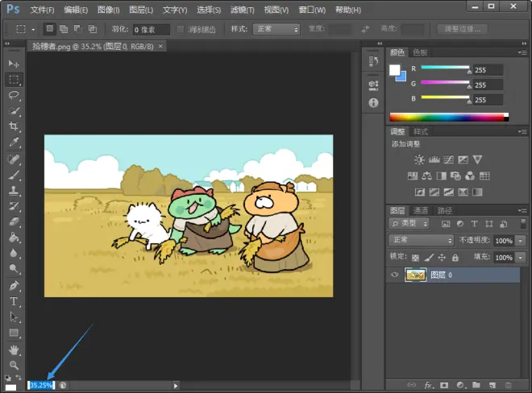Open the 滤镜(T) menu
Viewport: 532px width, 393px height.
pyautogui.click(x=243, y=10)
